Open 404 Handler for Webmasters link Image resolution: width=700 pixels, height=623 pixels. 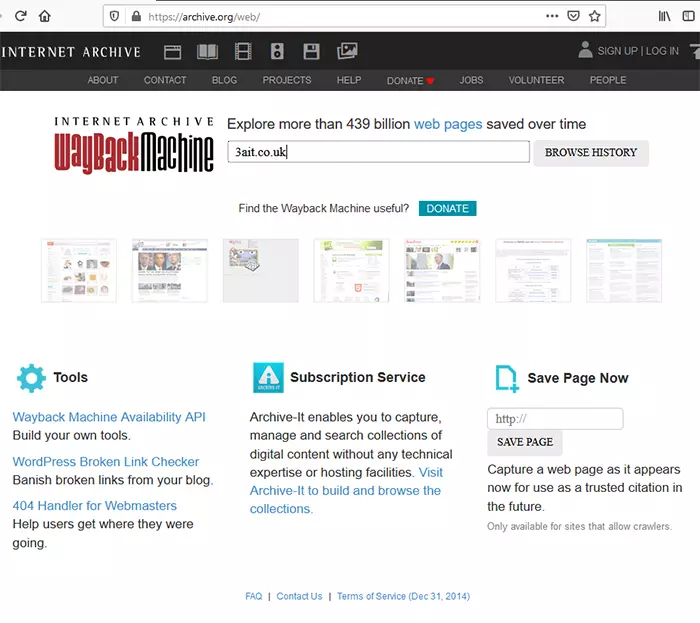click(x=95, y=506)
